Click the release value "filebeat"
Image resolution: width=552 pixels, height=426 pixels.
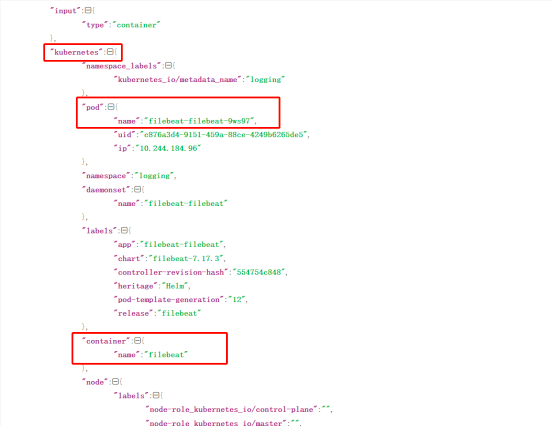[x=179, y=313]
